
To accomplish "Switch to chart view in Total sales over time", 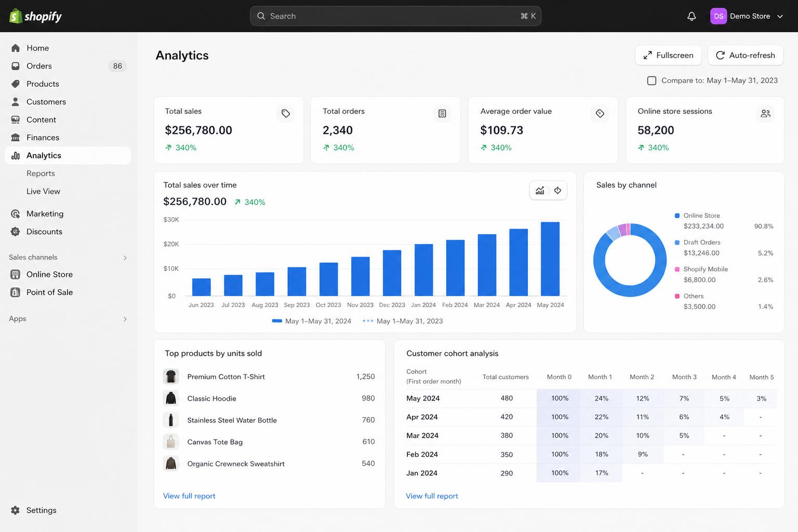I will click(540, 190).
